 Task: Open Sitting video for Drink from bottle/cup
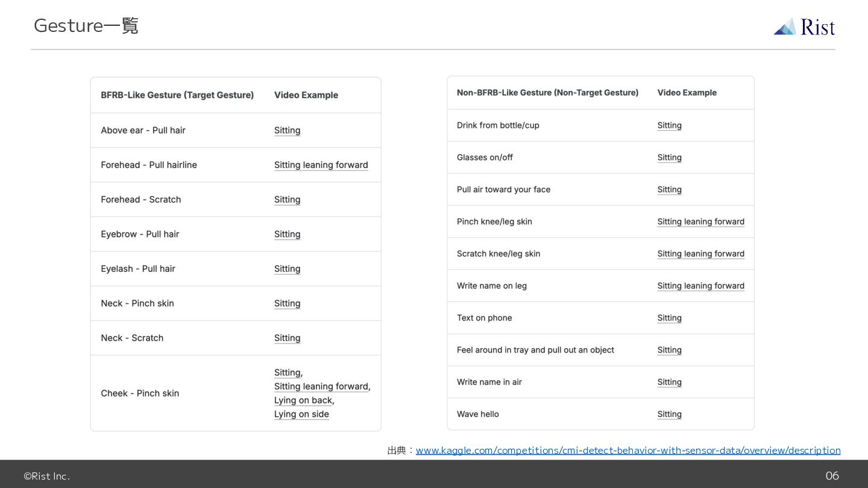pos(669,125)
